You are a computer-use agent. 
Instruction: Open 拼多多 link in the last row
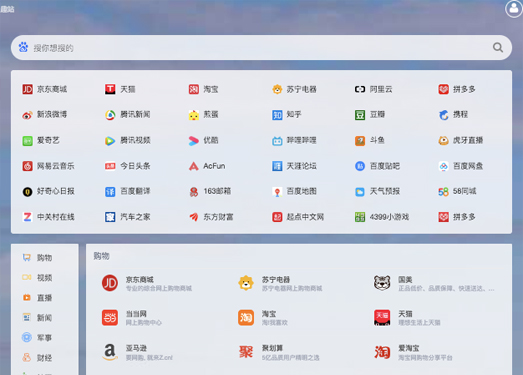point(457,217)
